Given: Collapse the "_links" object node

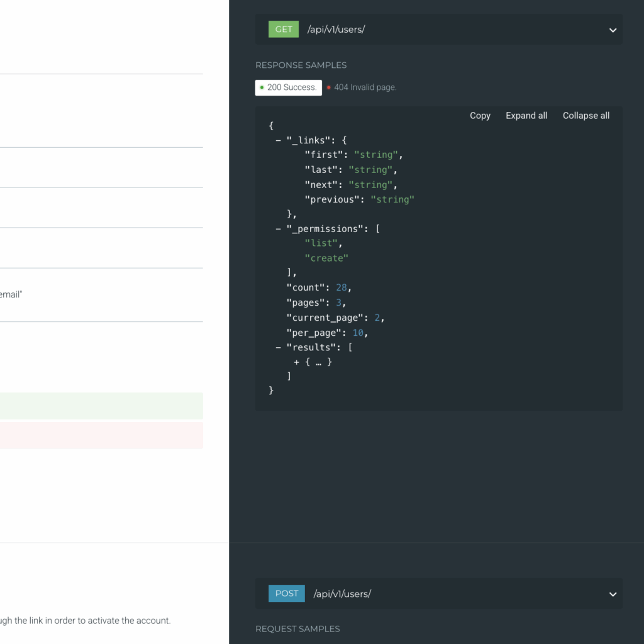Looking at the screenshot, I should point(279,140).
